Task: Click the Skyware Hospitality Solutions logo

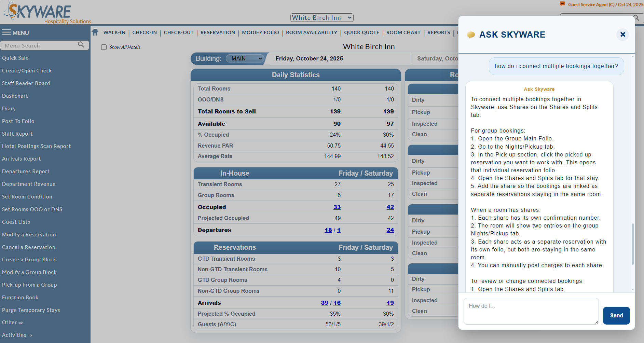Action: pyautogui.click(x=47, y=13)
